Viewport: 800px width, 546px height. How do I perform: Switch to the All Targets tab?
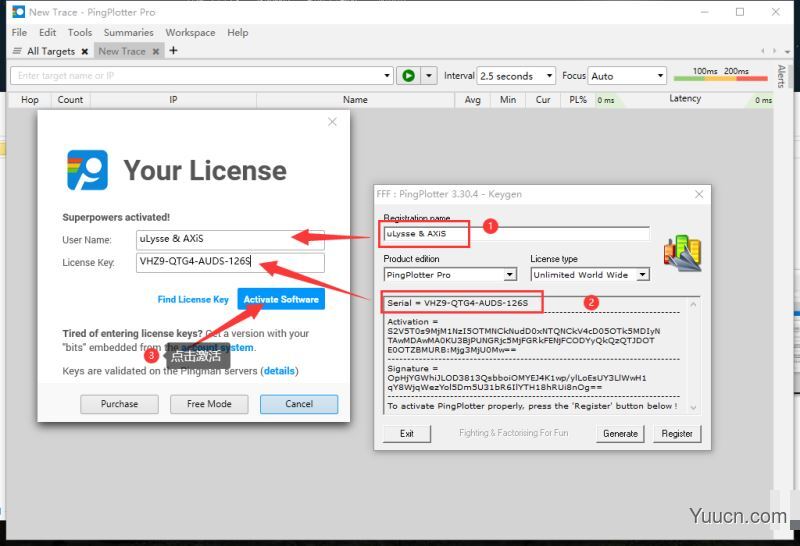click(x=50, y=51)
